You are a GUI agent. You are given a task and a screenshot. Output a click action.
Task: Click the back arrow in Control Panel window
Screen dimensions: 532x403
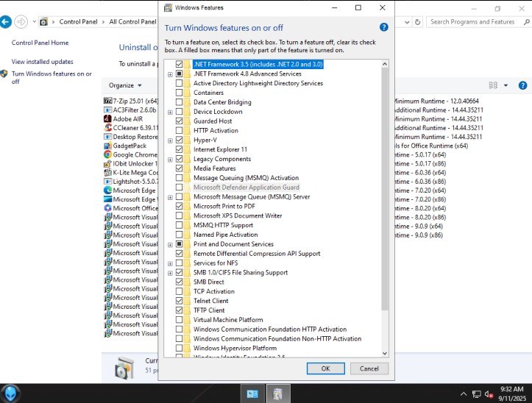coord(5,22)
